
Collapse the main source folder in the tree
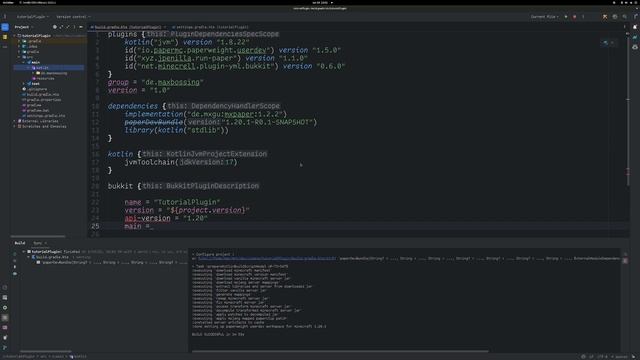click(x=24, y=62)
